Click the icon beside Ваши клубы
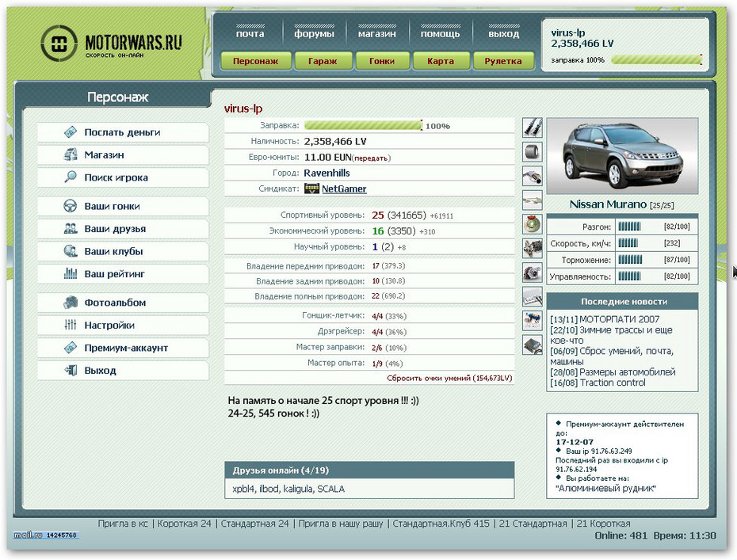Image resolution: width=737 pixels, height=560 pixels. [x=71, y=251]
